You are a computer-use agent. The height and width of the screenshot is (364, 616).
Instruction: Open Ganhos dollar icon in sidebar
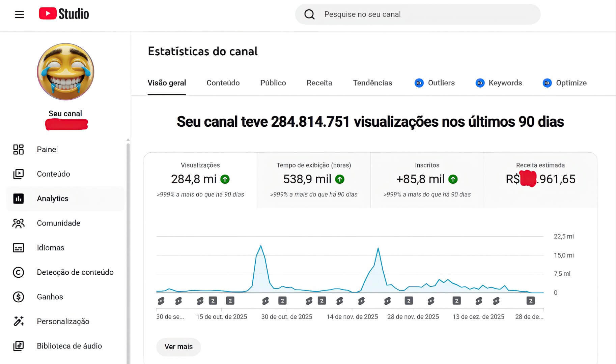(x=18, y=297)
